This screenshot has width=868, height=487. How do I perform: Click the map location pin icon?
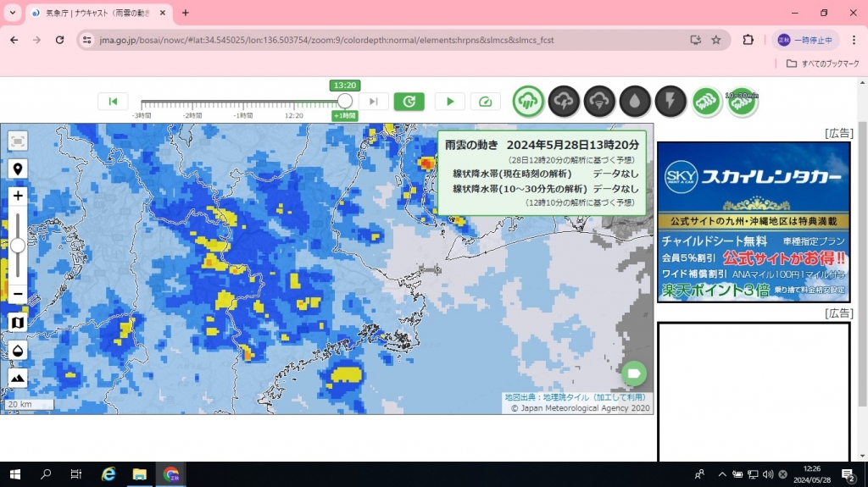point(18,169)
